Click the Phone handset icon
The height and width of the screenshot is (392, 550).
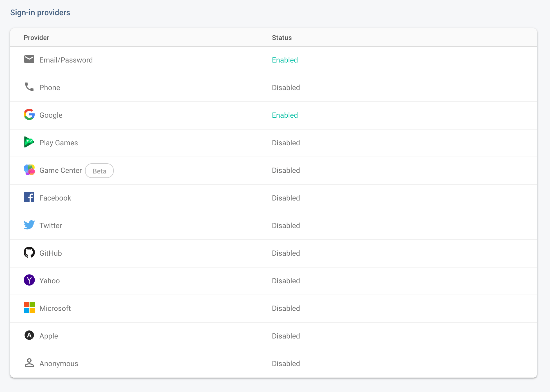29,87
